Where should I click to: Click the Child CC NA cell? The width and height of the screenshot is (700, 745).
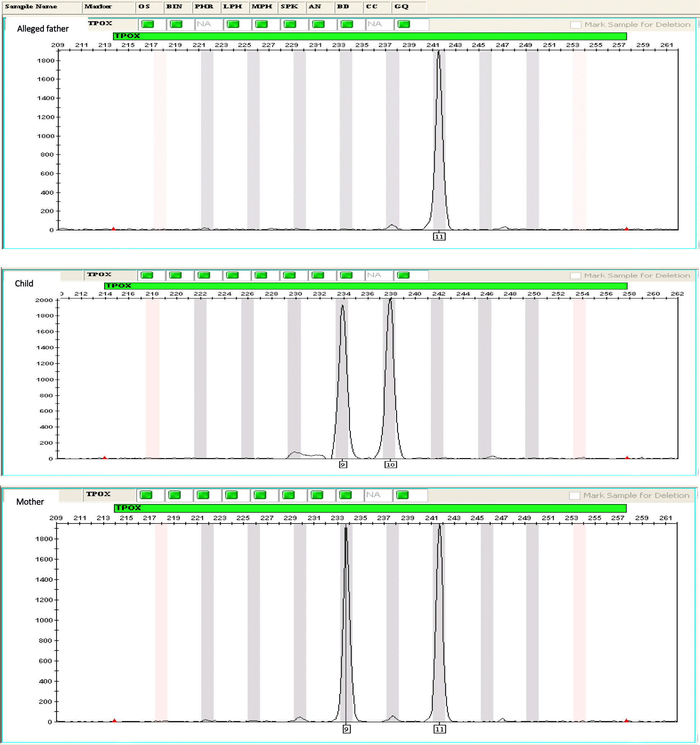click(x=379, y=275)
